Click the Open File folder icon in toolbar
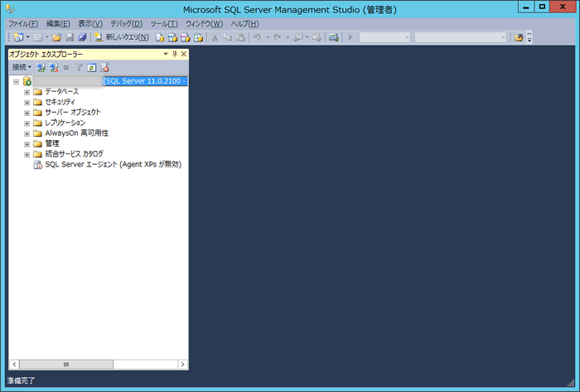Image resolution: width=580 pixels, height=392 pixels. [x=56, y=37]
